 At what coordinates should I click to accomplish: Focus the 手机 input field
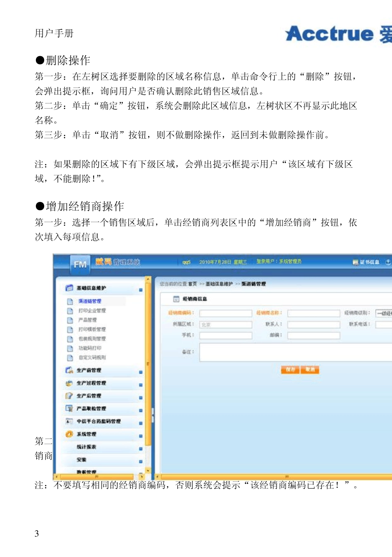pos(226,336)
